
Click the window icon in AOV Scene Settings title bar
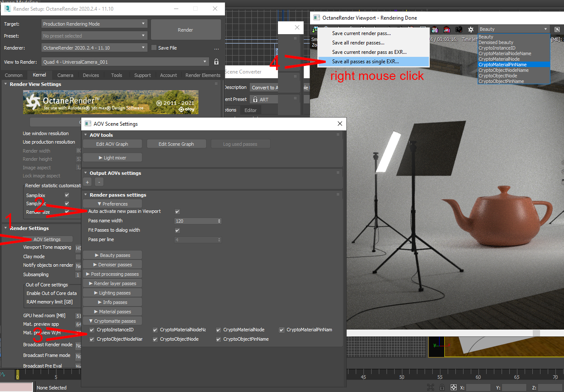88,124
